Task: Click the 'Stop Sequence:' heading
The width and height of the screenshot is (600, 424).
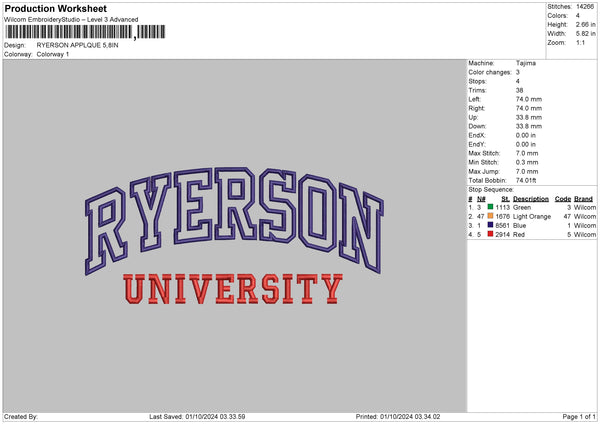Action: coord(491,190)
